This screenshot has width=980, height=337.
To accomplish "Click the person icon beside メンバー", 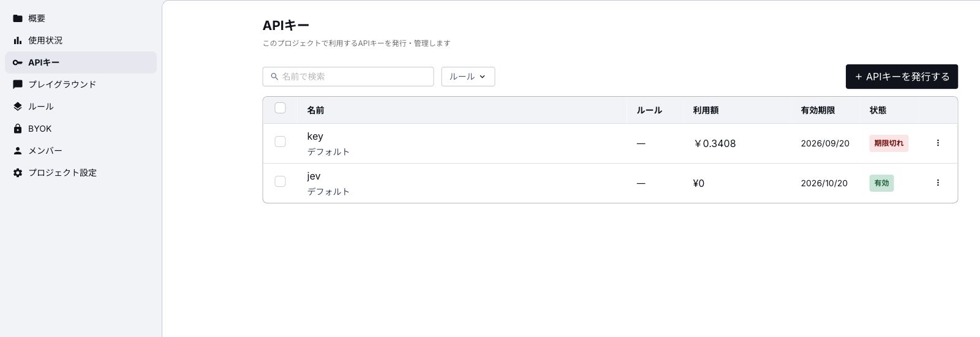I will pos(18,151).
